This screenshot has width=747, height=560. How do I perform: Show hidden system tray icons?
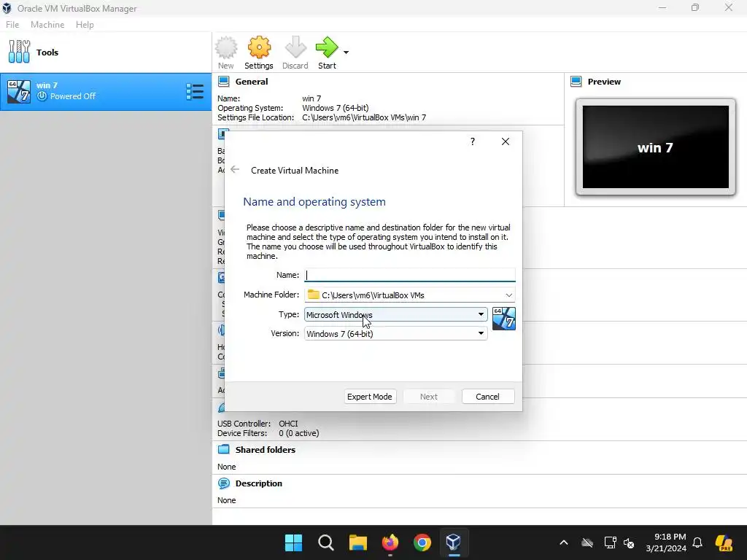[564, 542]
